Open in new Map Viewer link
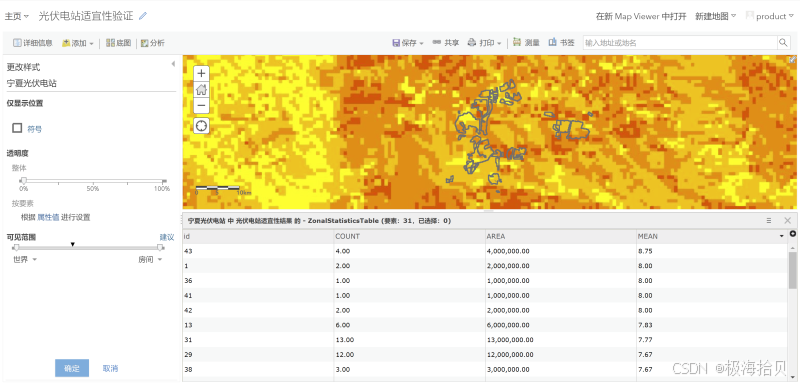800x384 pixels. pos(641,16)
